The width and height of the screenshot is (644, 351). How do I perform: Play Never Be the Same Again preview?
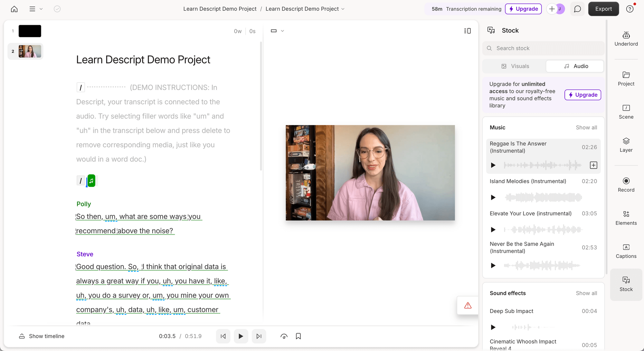[493, 266]
